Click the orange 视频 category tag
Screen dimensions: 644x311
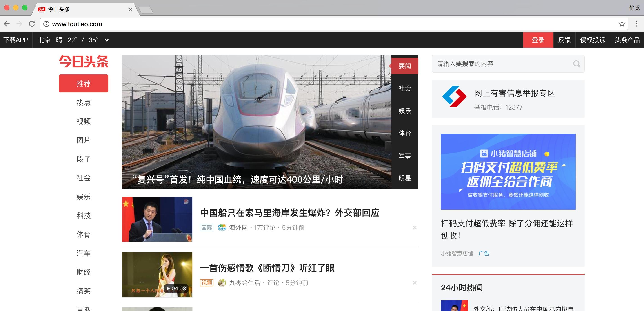[x=207, y=283]
